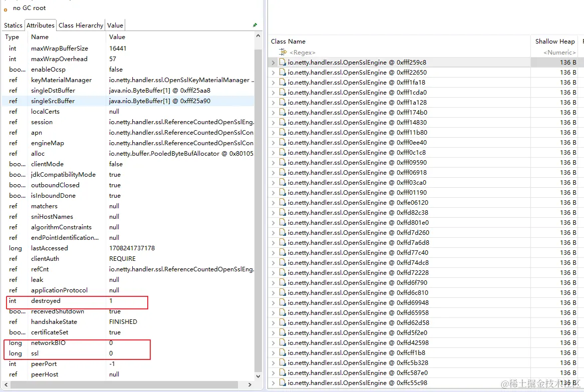Click object icon of OpenSslEngine @ 0xfff1cda0
This screenshot has width=584, height=392.
pos(282,92)
